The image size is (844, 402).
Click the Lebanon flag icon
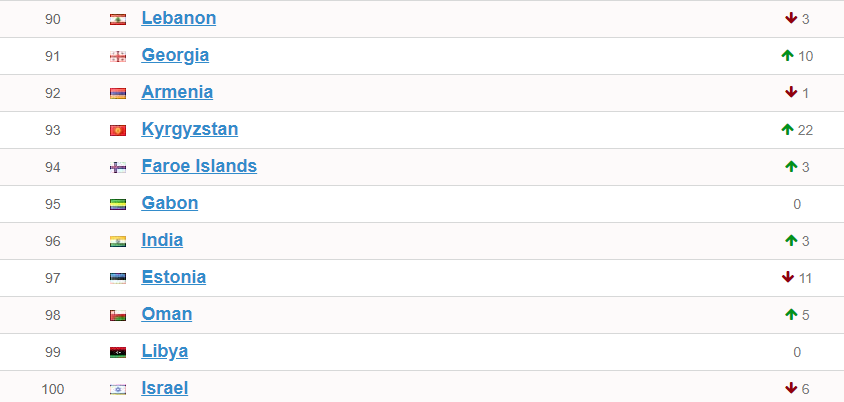pyautogui.click(x=118, y=19)
